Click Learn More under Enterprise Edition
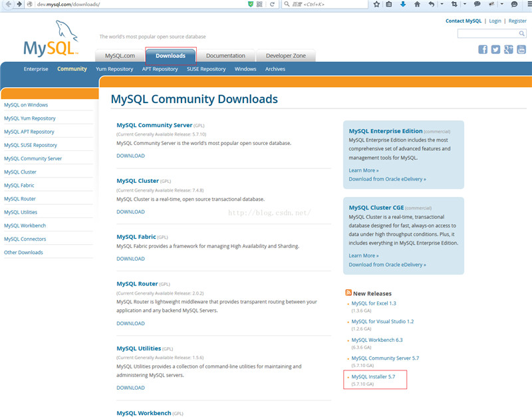The image size is (532, 417). (364, 170)
